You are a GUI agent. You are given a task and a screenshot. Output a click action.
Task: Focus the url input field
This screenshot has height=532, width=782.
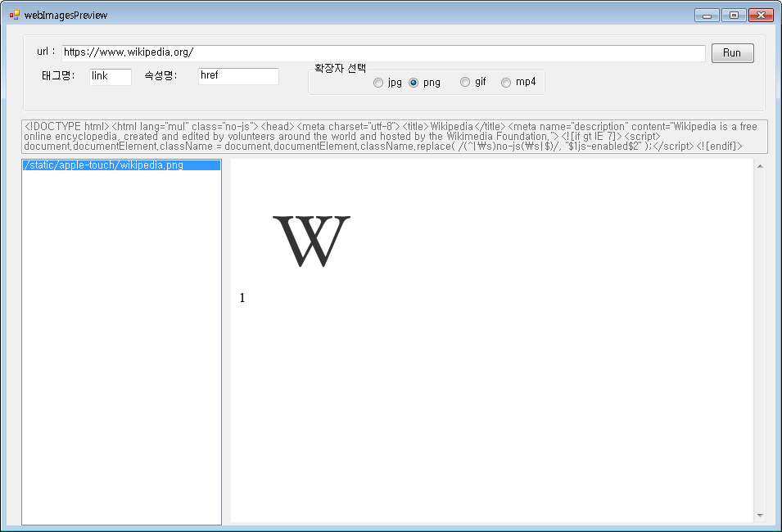383,53
